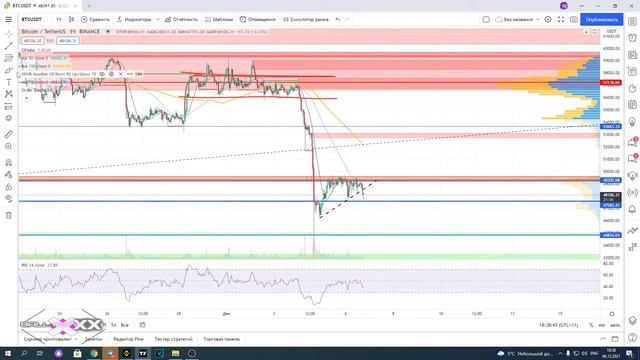Viewport: 640px width, 360px height.
Task: Open the BTCUSDT symbol search field
Action: [31, 19]
